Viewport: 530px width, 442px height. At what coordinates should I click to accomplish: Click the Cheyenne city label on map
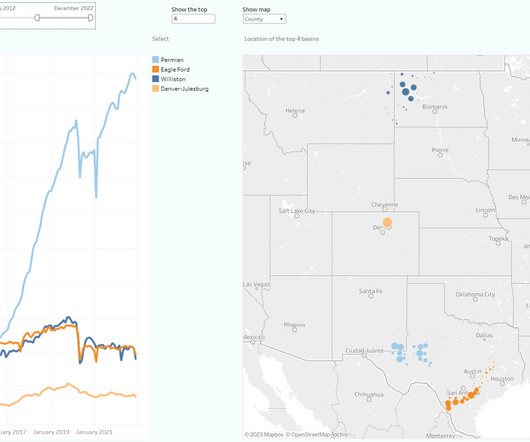(x=384, y=204)
